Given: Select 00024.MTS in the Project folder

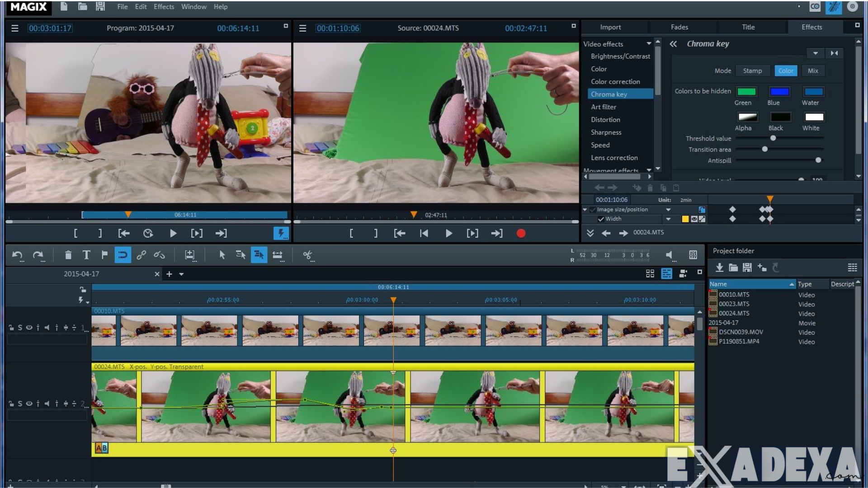Looking at the screenshot, I should tap(733, 313).
